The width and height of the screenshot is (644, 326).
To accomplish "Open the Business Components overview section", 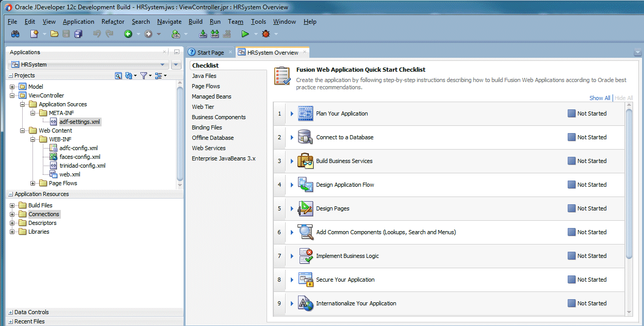I will [219, 117].
